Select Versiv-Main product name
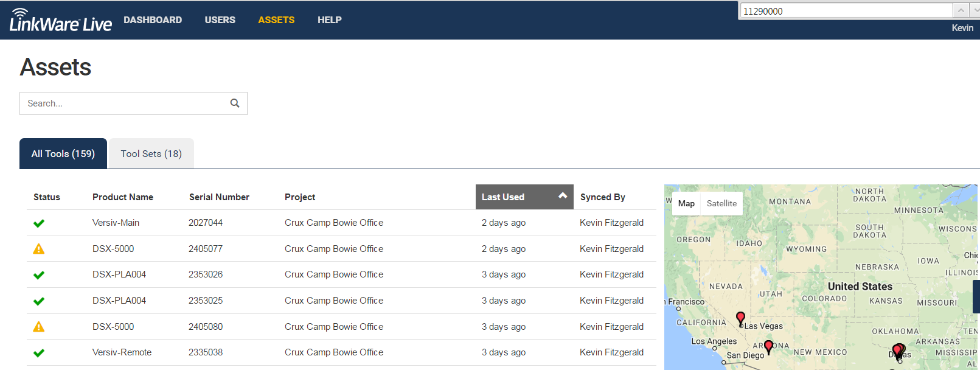Viewport: 980px width, 370px height. 116,223
